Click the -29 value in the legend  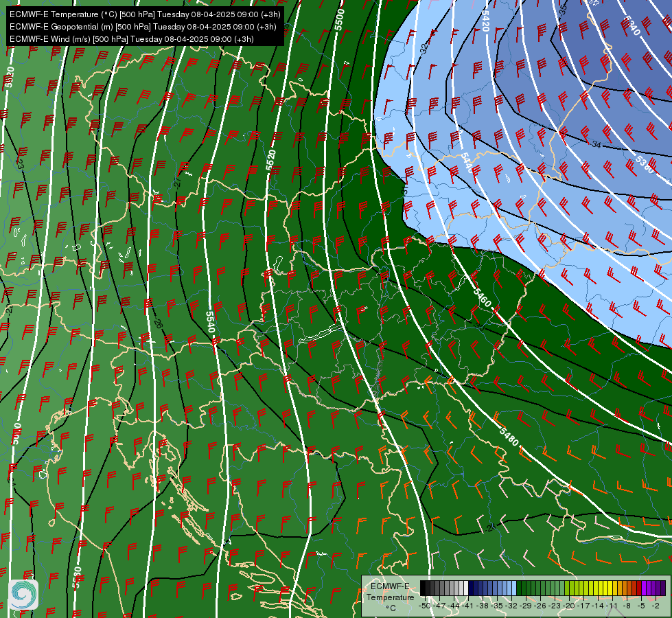coord(526,606)
